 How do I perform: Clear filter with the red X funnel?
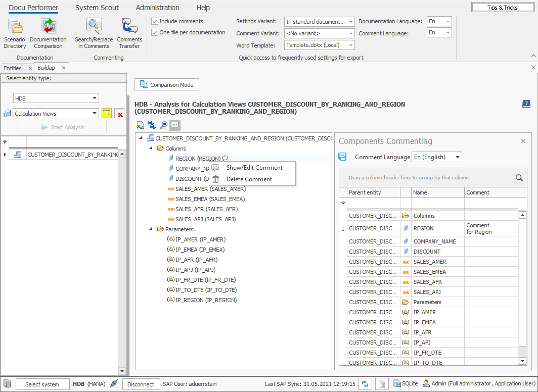(119, 114)
